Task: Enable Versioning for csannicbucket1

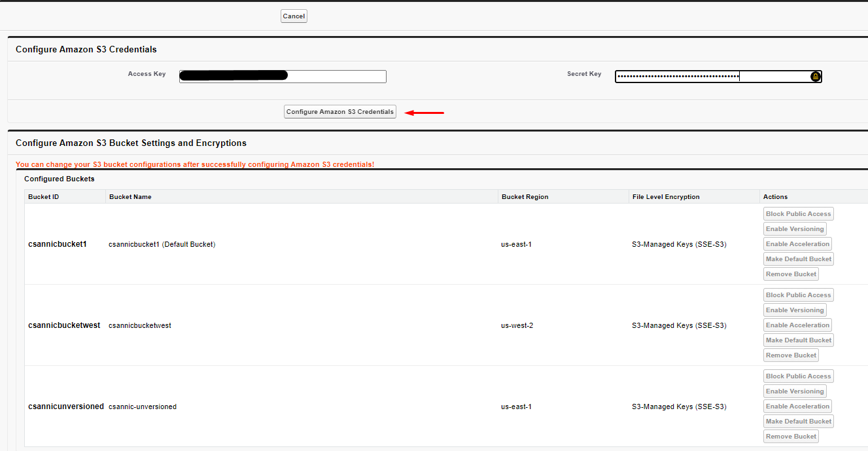Action: (x=795, y=229)
